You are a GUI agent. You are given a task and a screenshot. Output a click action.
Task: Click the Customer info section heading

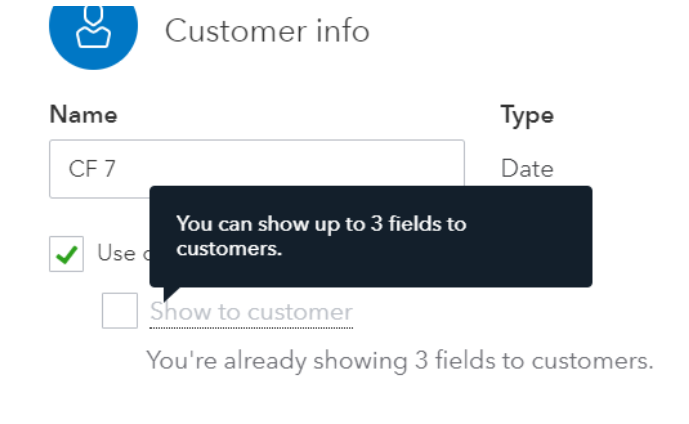pyautogui.click(x=267, y=31)
